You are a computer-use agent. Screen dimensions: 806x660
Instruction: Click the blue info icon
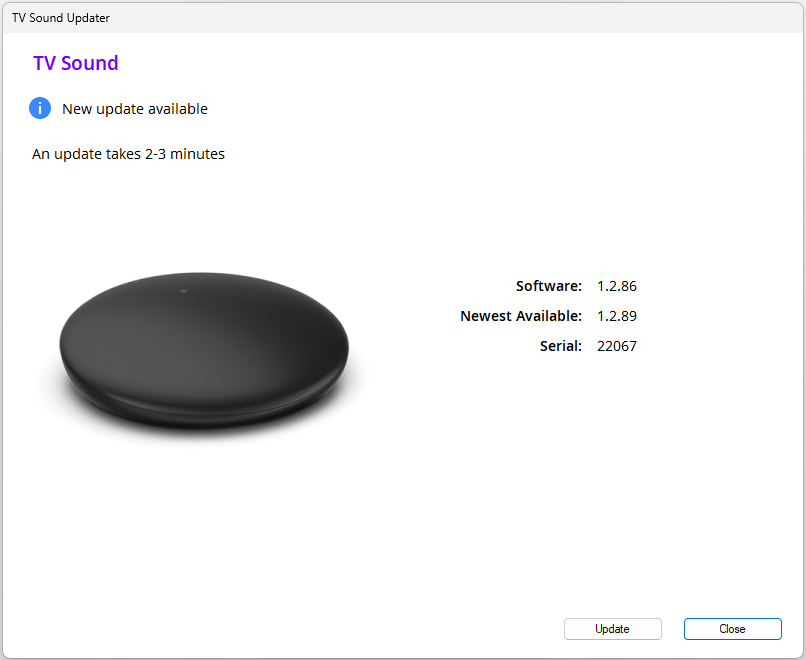[x=40, y=108]
